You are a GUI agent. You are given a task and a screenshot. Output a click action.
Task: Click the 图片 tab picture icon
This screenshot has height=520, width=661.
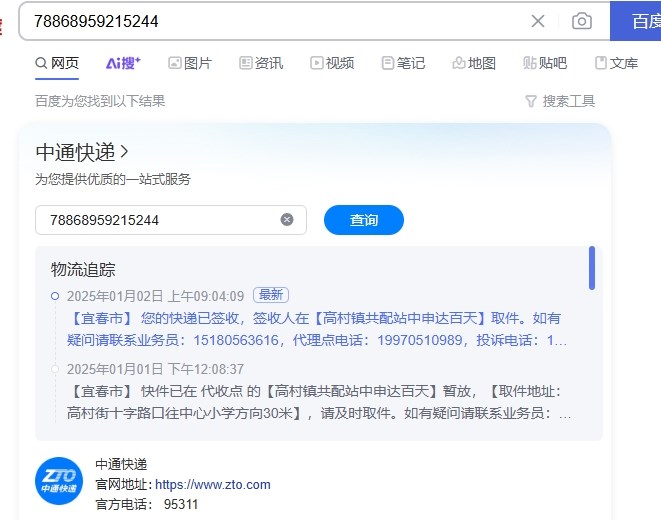(175, 63)
